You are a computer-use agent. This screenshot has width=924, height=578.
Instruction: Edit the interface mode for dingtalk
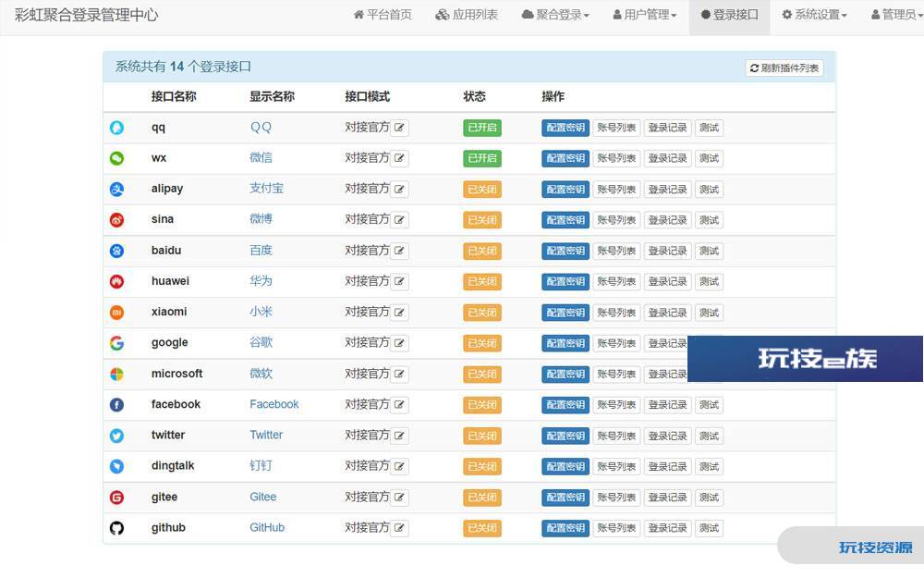(399, 466)
